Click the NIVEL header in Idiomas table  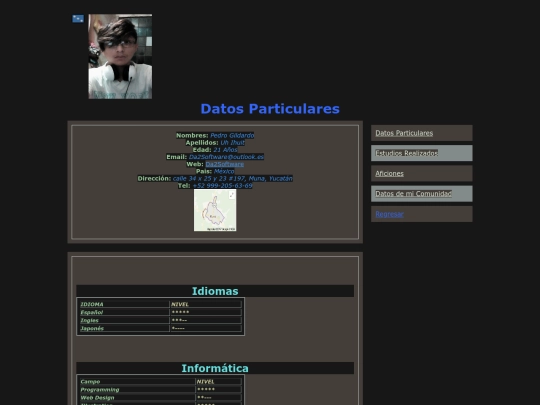point(180,304)
